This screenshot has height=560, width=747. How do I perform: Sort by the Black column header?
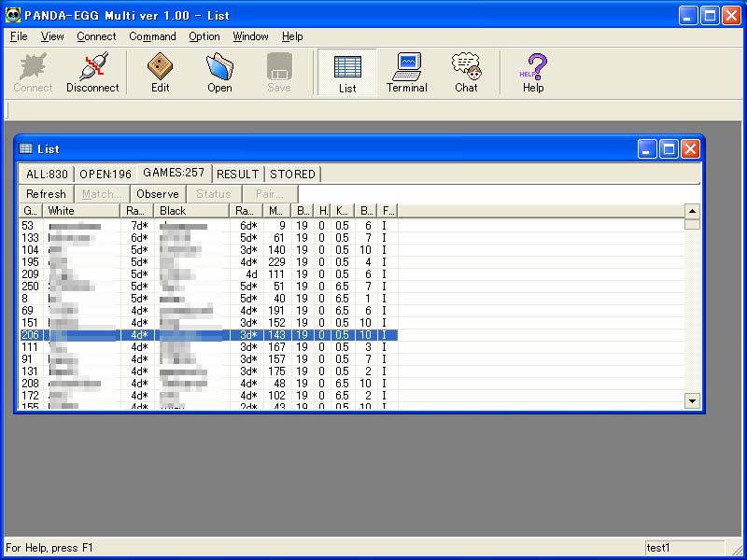[x=192, y=211]
